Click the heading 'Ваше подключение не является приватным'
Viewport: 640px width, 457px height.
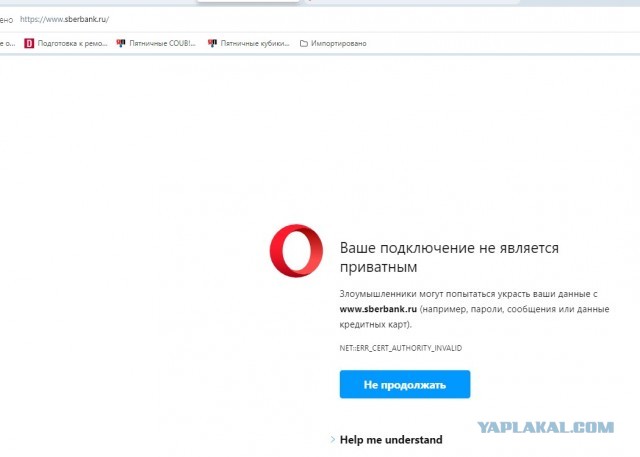tap(449, 257)
